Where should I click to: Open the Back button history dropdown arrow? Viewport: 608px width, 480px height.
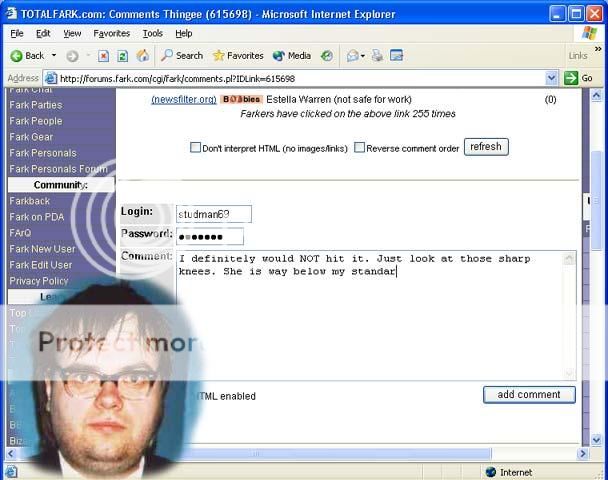point(54,56)
